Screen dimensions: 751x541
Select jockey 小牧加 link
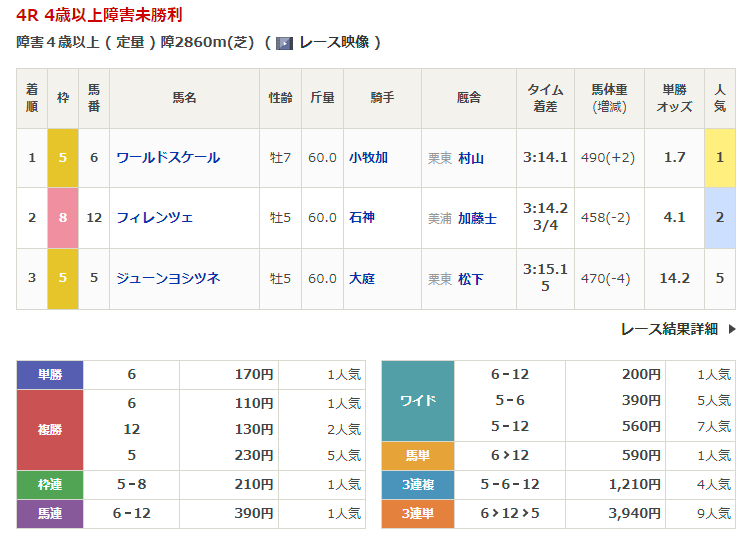(x=368, y=158)
